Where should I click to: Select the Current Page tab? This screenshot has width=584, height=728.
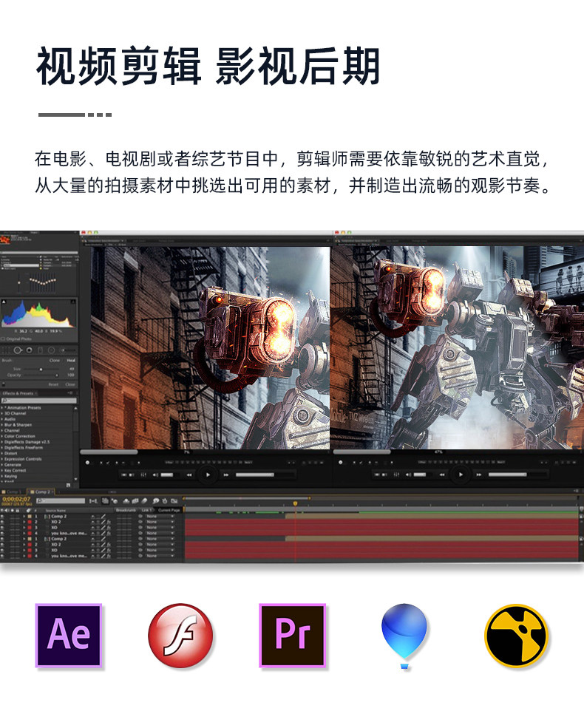coord(169,510)
